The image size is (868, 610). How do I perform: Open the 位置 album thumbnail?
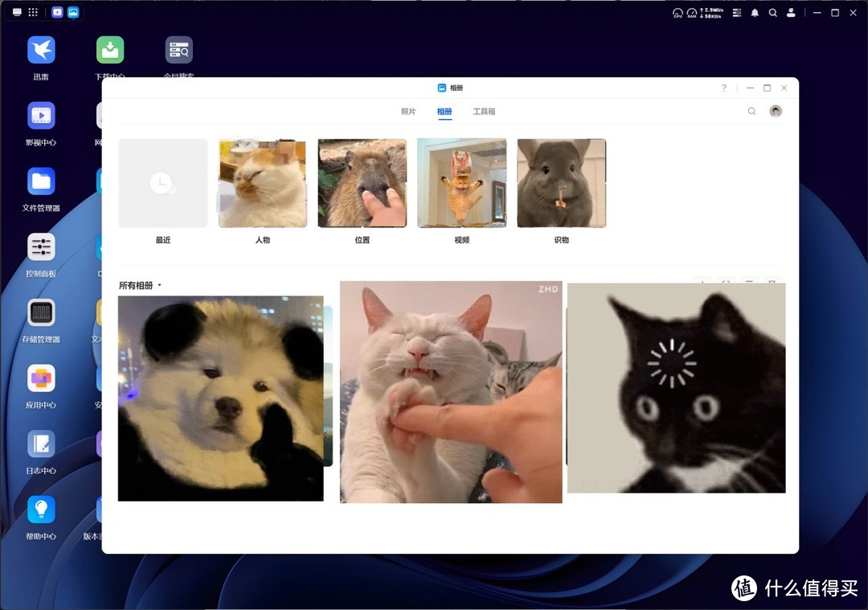362,183
